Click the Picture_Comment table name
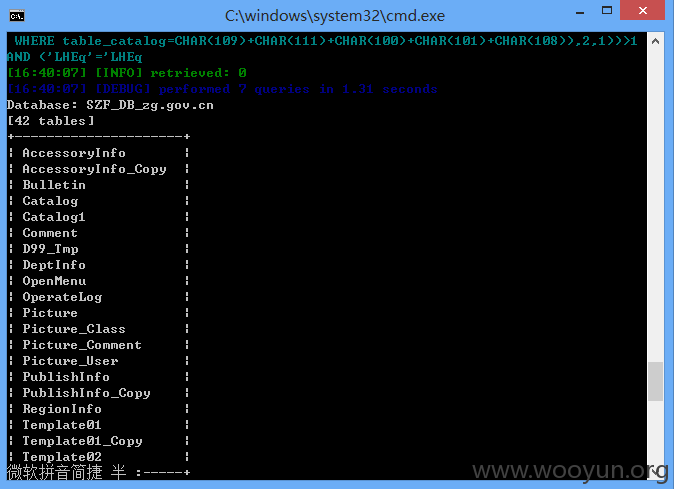 pos(82,345)
